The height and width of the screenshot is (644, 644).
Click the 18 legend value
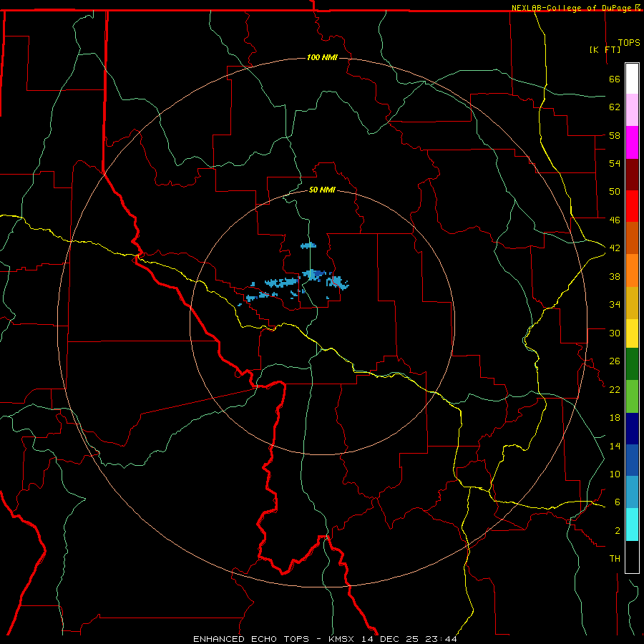tap(615, 418)
